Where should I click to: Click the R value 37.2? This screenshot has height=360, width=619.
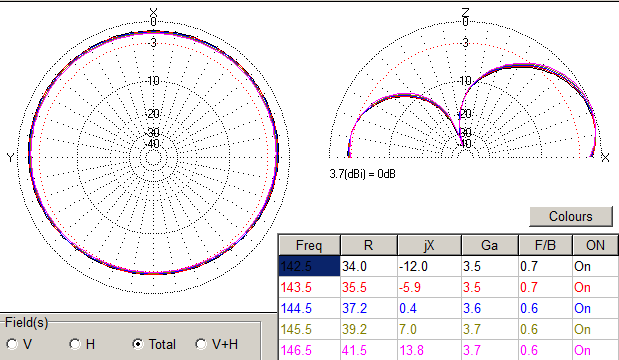pos(369,308)
